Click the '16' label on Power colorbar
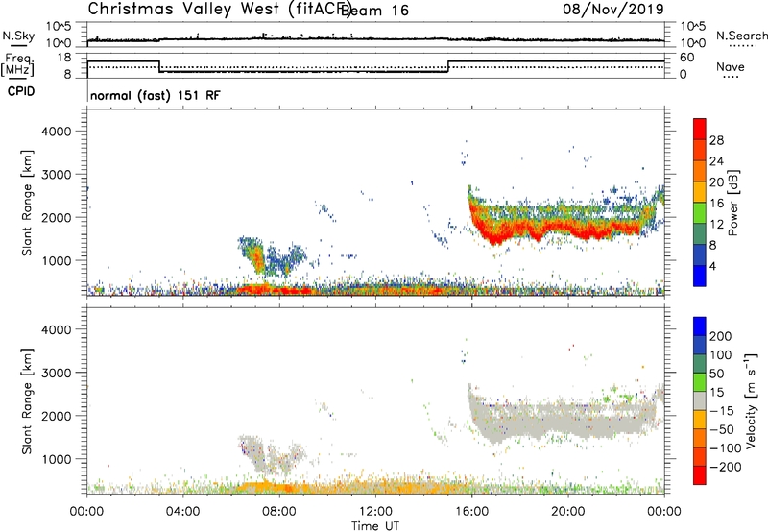The width and height of the screenshot is (768, 532). tap(716, 204)
